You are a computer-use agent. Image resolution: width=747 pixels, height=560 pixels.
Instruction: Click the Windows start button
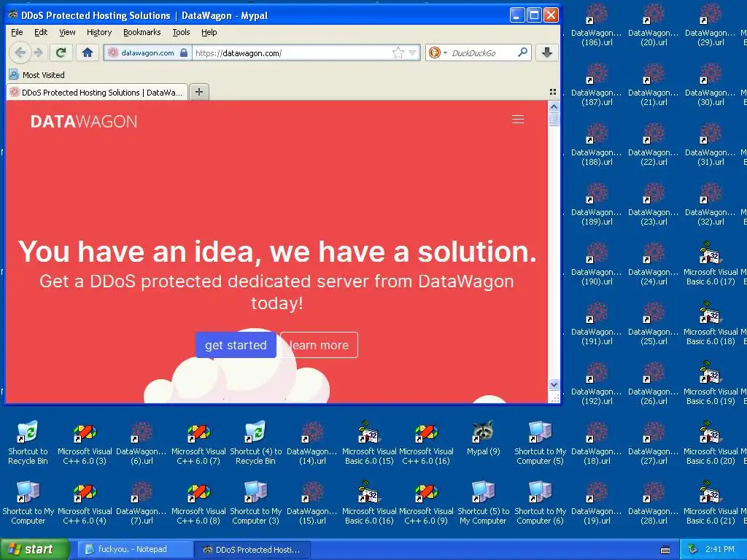click(x=34, y=550)
